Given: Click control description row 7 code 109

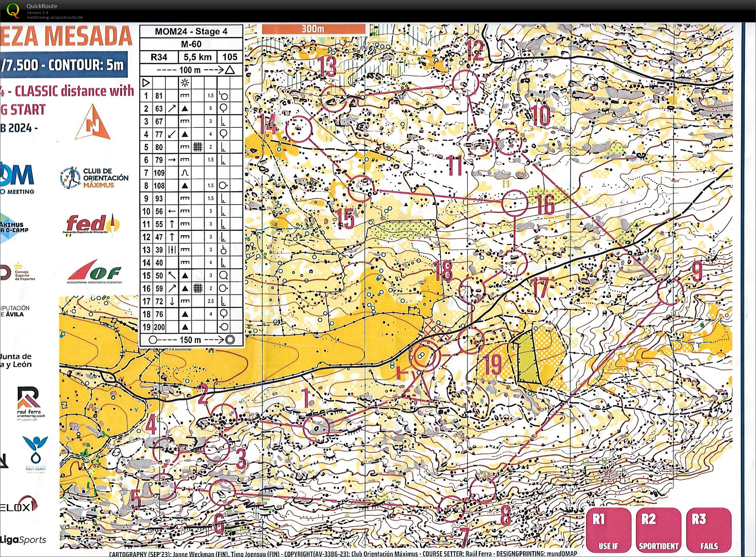Looking at the screenshot, I should (x=159, y=173).
